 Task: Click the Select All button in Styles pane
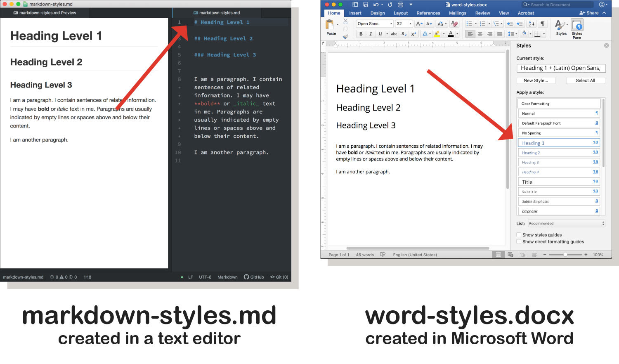coord(586,80)
